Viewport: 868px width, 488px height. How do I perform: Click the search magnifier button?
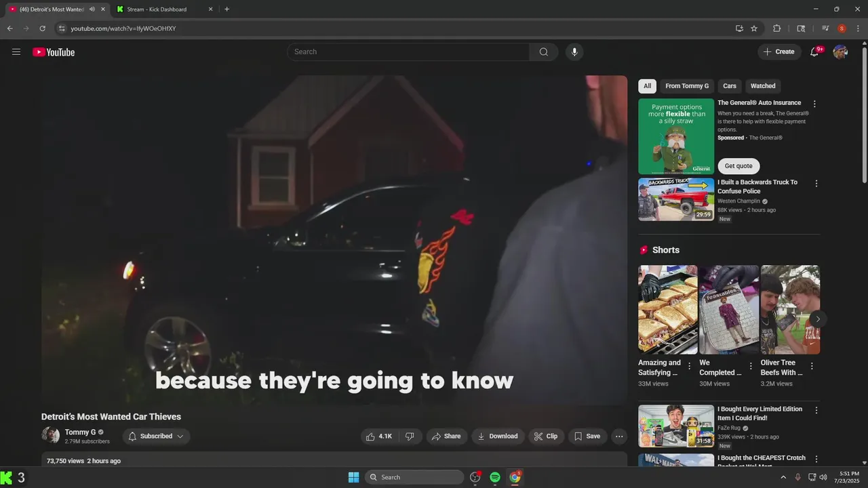click(x=544, y=52)
